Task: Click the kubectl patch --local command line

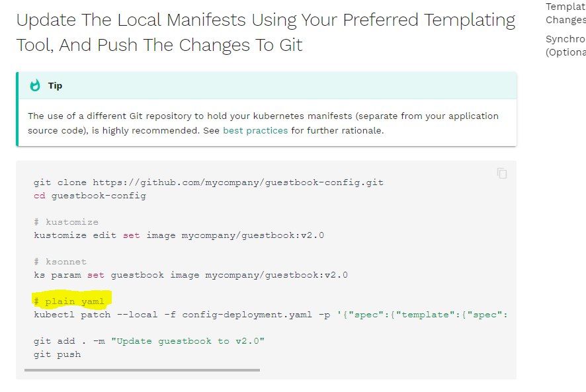Action: click(x=271, y=315)
